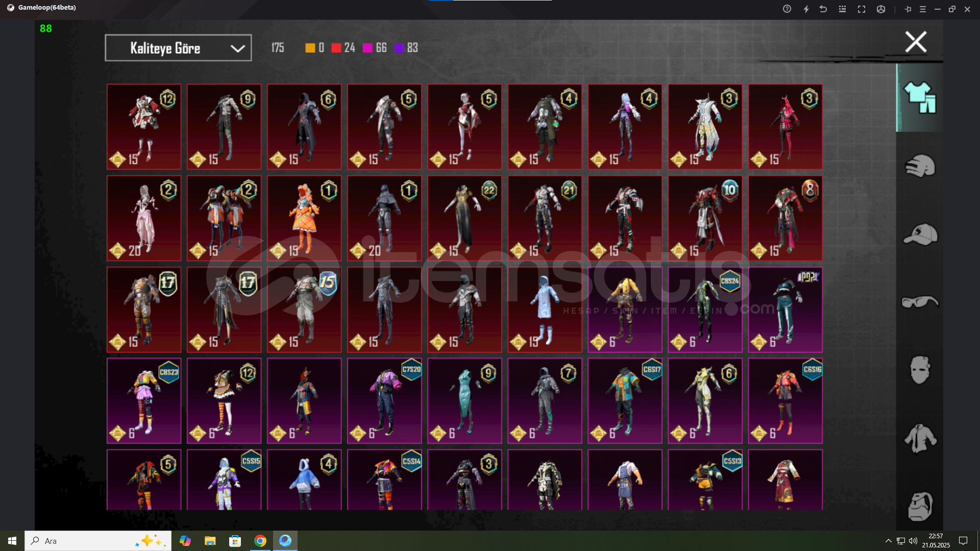Select the grey hooded outfit with badge 7
This screenshot has width=980, height=551.
(x=545, y=401)
